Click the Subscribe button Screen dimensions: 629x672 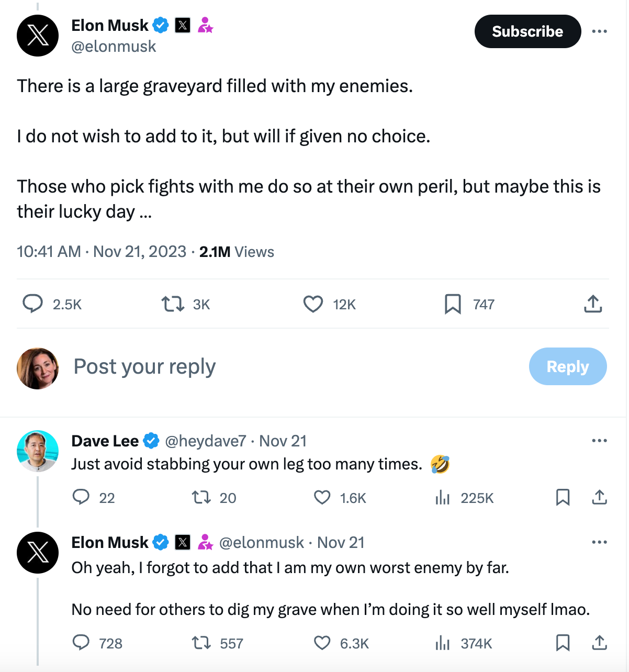tap(527, 31)
